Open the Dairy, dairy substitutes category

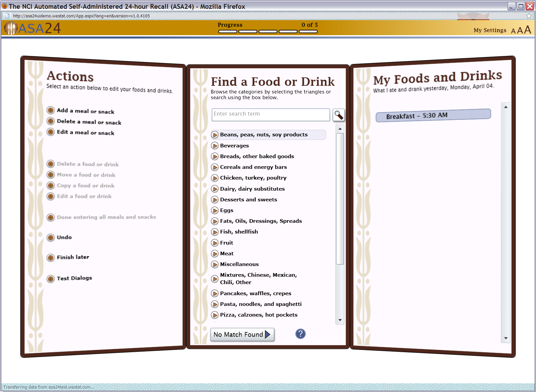tap(252, 189)
